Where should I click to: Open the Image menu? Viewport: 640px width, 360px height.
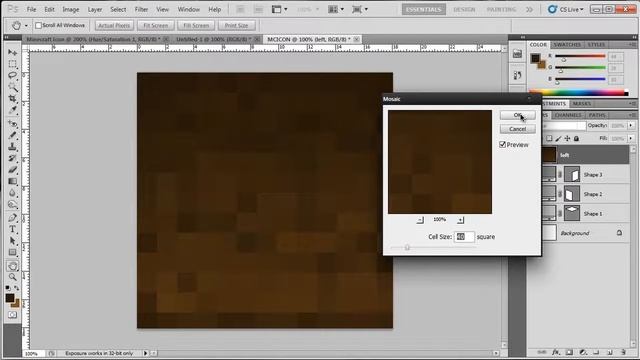(x=71, y=9)
